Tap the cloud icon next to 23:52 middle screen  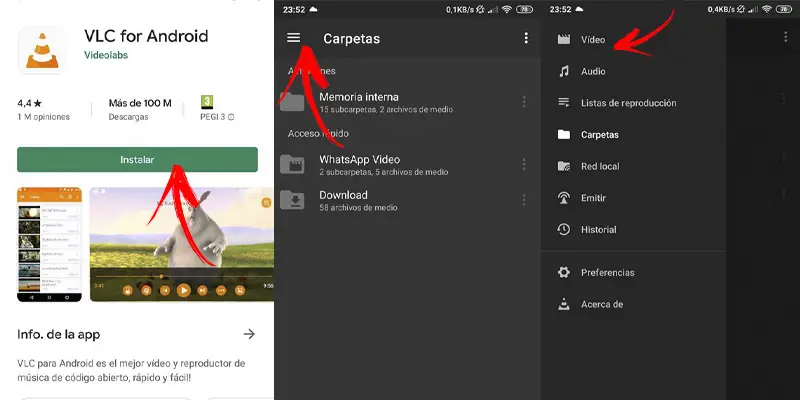click(x=313, y=9)
